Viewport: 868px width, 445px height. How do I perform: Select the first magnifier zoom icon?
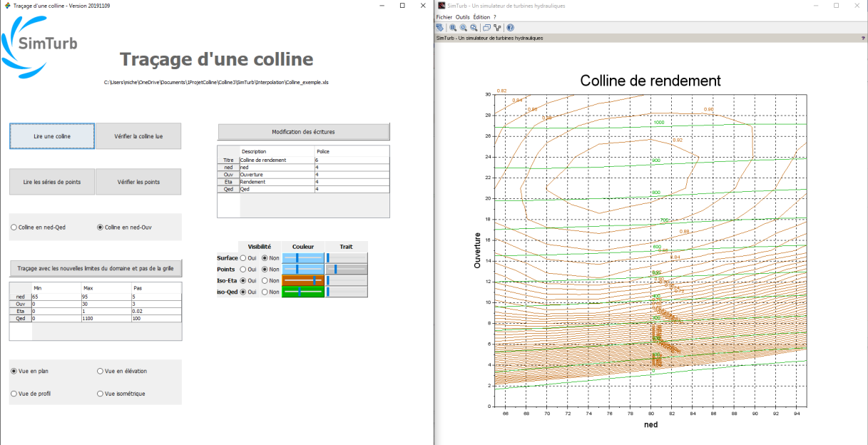(x=453, y=27)
